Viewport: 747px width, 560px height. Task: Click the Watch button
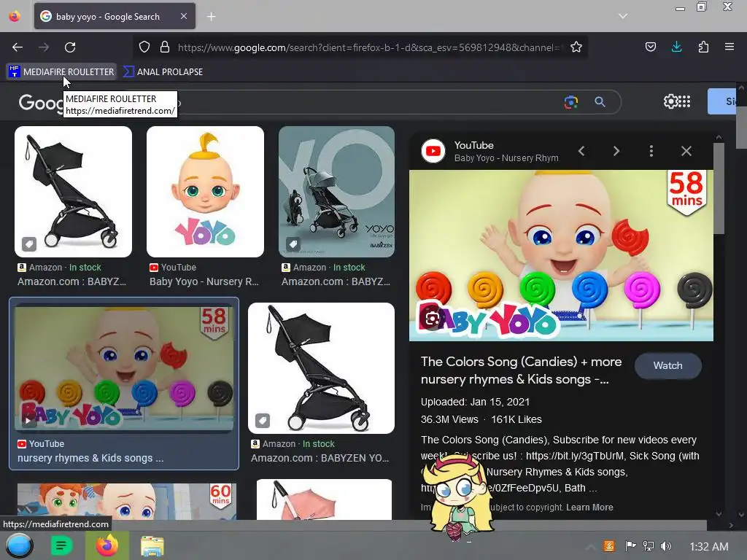(x=668, y=366)
